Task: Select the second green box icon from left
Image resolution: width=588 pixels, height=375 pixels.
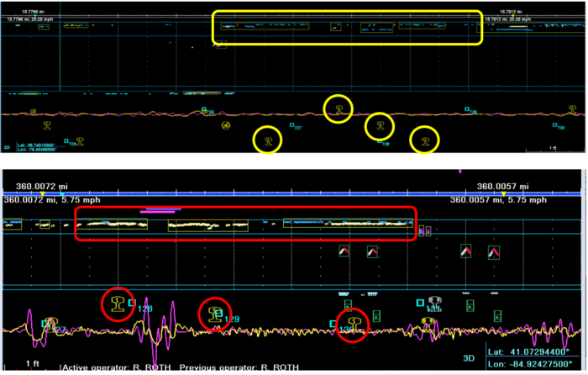Action: click(376, 315)
